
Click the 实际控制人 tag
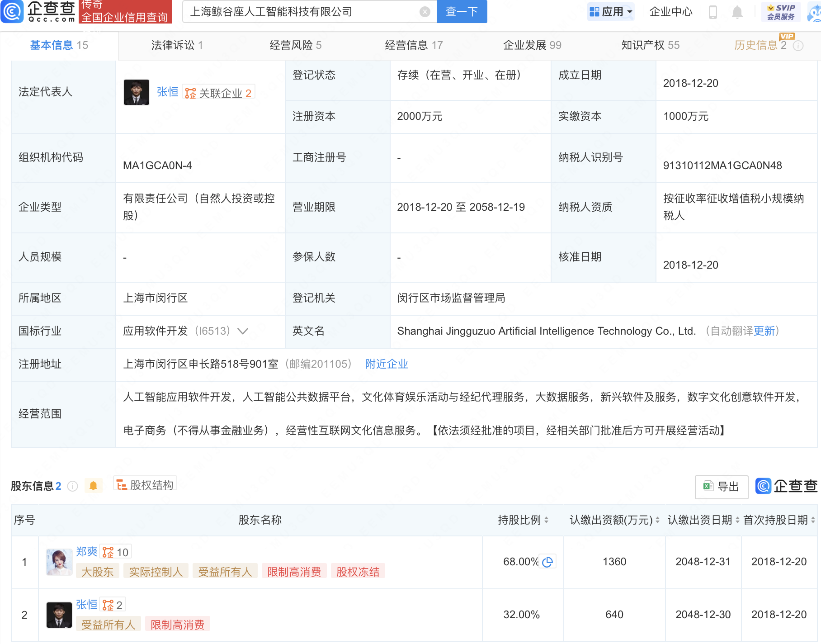pos(156,572)
